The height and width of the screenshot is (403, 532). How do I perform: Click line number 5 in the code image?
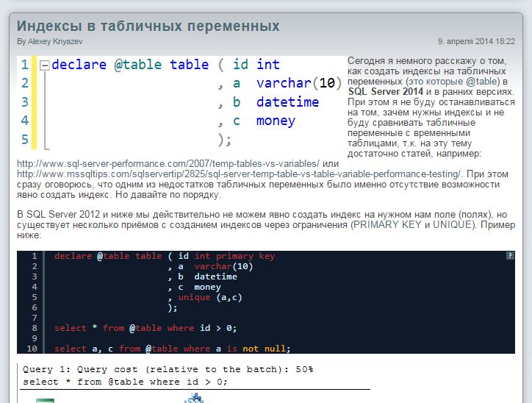coord(25,139)
